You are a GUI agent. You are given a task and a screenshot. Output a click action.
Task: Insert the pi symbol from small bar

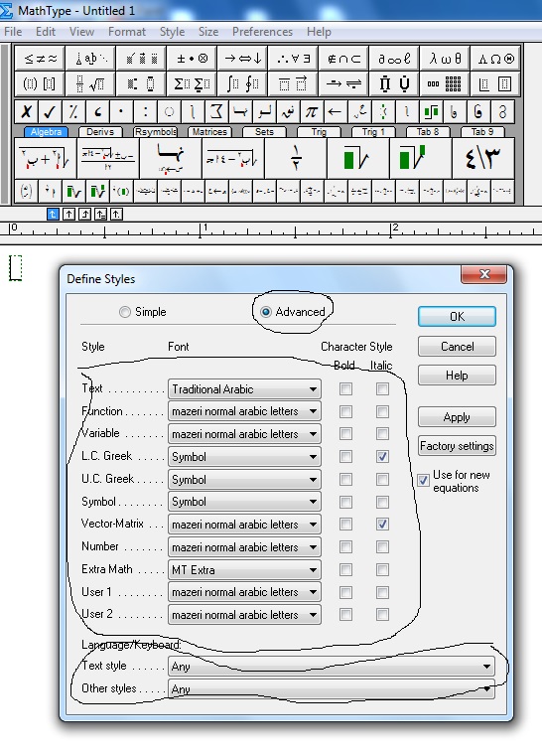(x=311, y=112)
